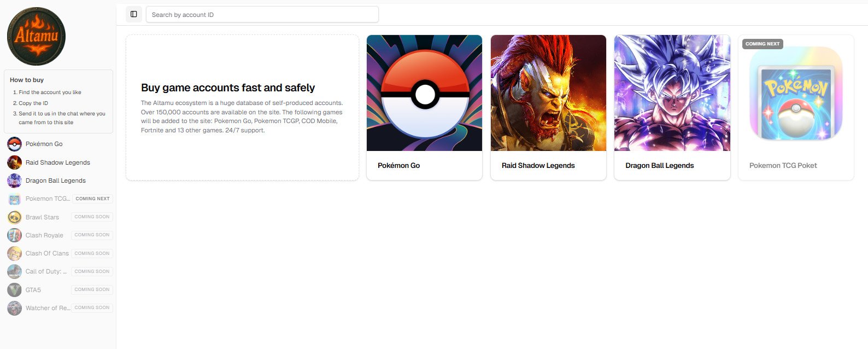Click the Raid Shadow Legends sidebar label

58,162
